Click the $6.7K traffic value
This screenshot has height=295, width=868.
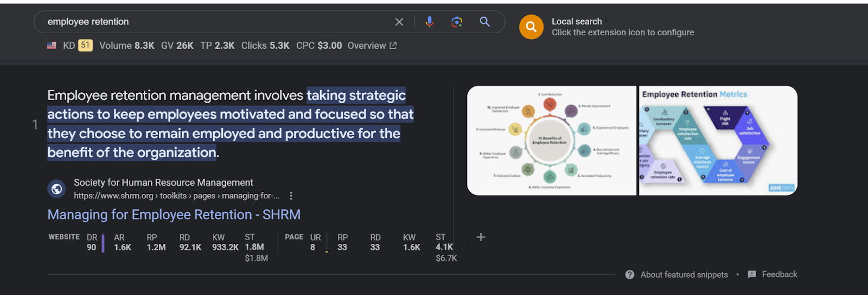(446, 258)
